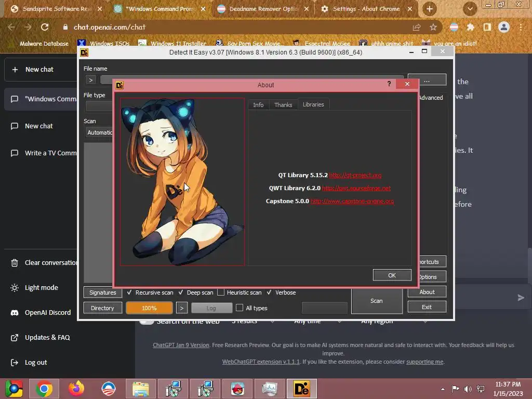Open the Scan mode Automatic dropdown
Viewport: 532px width, 399px height.
pyautogui.click(x=99, y=132)
